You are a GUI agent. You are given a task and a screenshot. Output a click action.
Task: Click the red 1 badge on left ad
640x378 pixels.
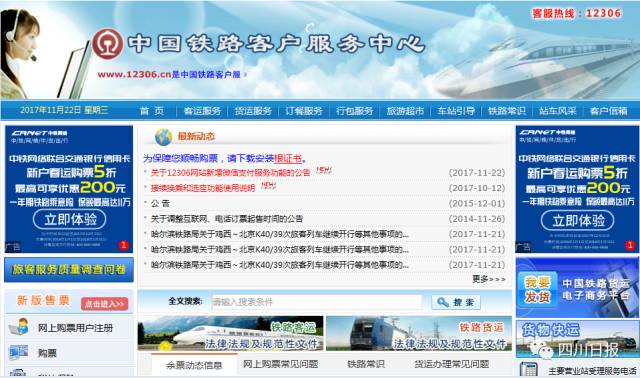[x=124, y=245]
